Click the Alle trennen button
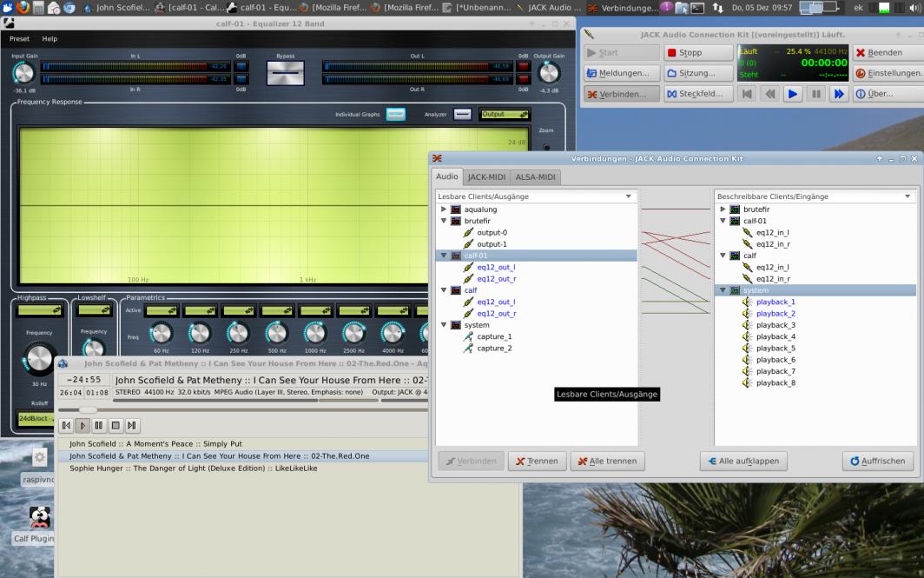The image size is (924, 578). point(607,461)
